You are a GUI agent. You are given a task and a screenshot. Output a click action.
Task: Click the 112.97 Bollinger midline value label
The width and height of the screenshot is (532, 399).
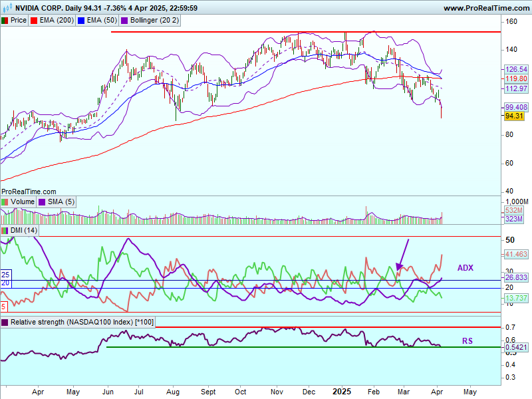(x=516, y=89)
